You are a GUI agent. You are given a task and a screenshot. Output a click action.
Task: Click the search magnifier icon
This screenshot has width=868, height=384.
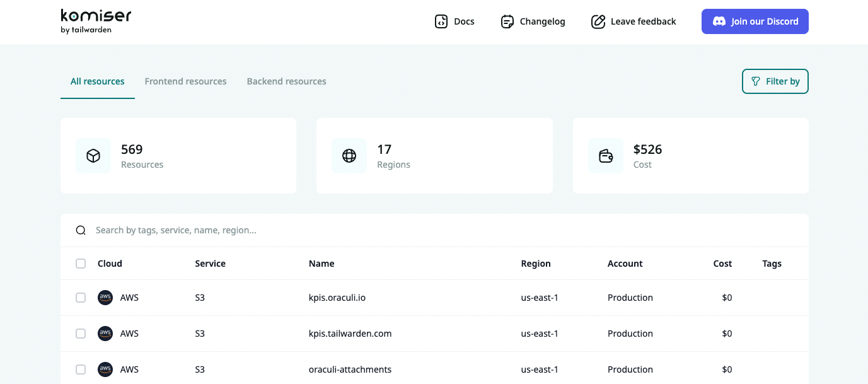81,230
